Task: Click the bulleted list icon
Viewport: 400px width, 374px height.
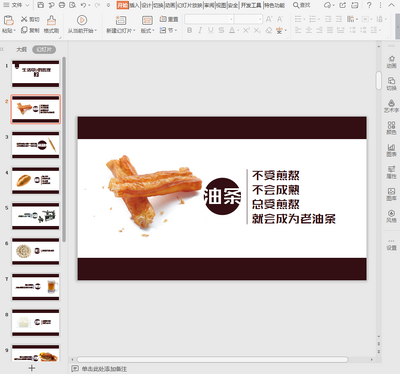Action: [298, 19]
